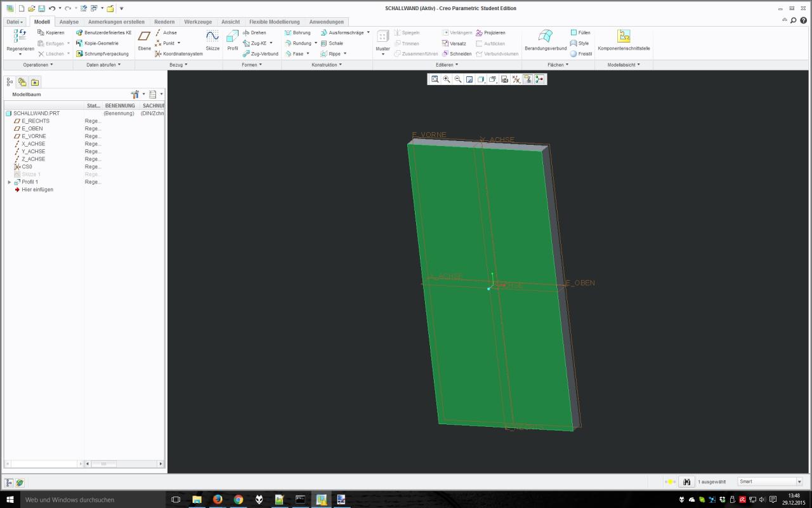Screen dimensions: 812x508
Task: Expand the Operationen group dropdown
Action: tap(38, 65)
